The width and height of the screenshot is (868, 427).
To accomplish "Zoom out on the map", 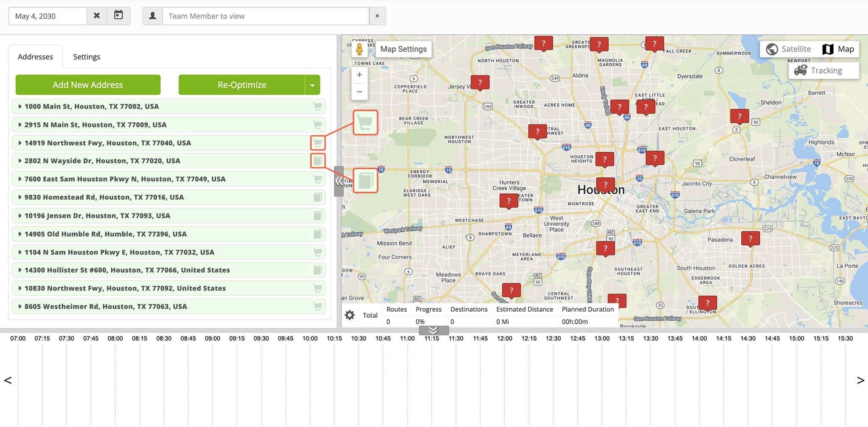I will pyautogui.click(x=359, y=91).
